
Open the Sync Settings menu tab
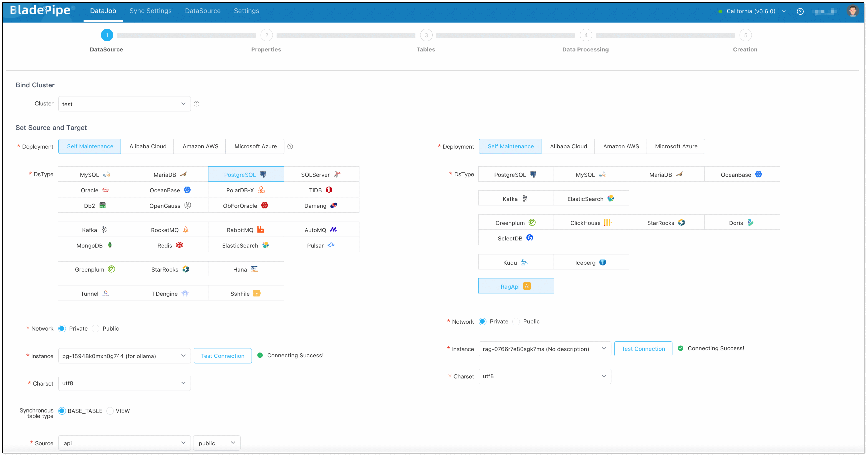pyautogui.click(x=150, y=11)
